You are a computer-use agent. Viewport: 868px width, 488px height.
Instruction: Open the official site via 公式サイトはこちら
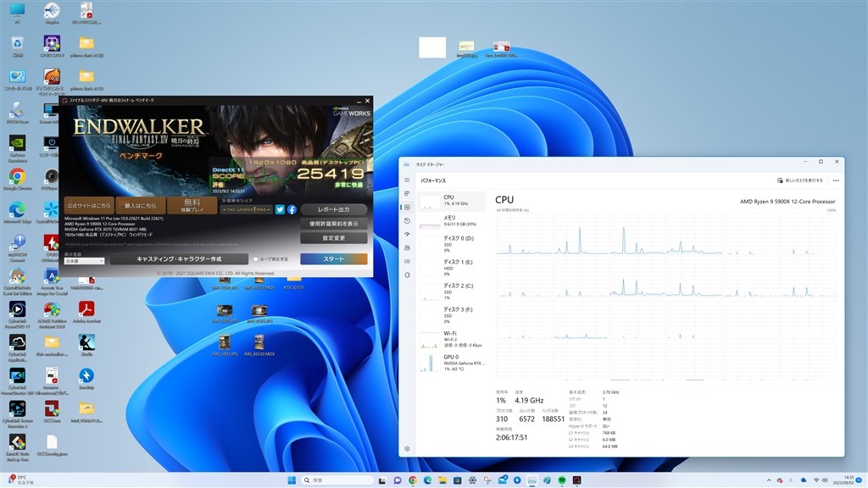pos(89,206)
